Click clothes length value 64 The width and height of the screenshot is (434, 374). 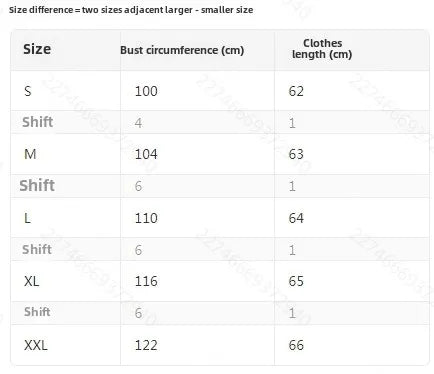pyautogui.click(x=296, y=218)
